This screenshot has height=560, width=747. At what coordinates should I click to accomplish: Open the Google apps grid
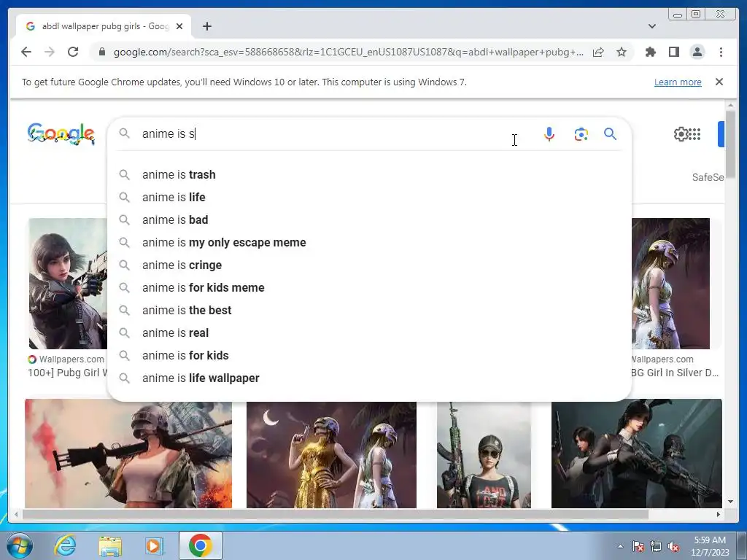tap(695, 134)
